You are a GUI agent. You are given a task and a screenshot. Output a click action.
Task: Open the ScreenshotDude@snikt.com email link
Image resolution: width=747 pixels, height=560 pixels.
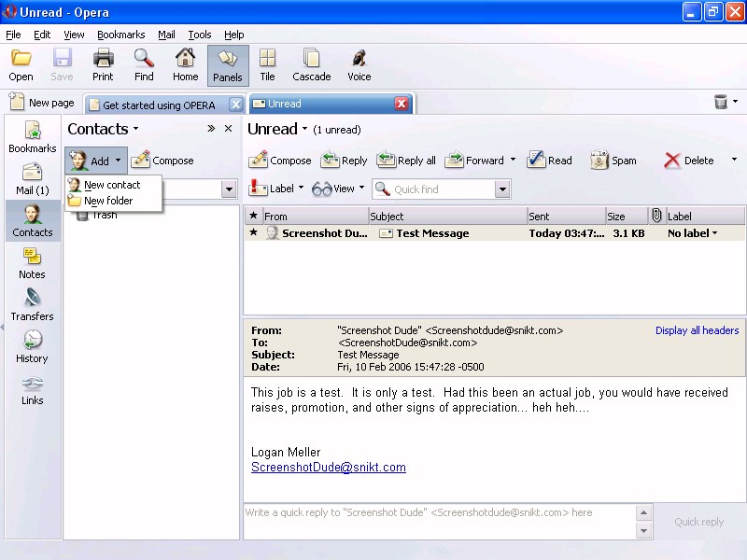tap(328, 468)
